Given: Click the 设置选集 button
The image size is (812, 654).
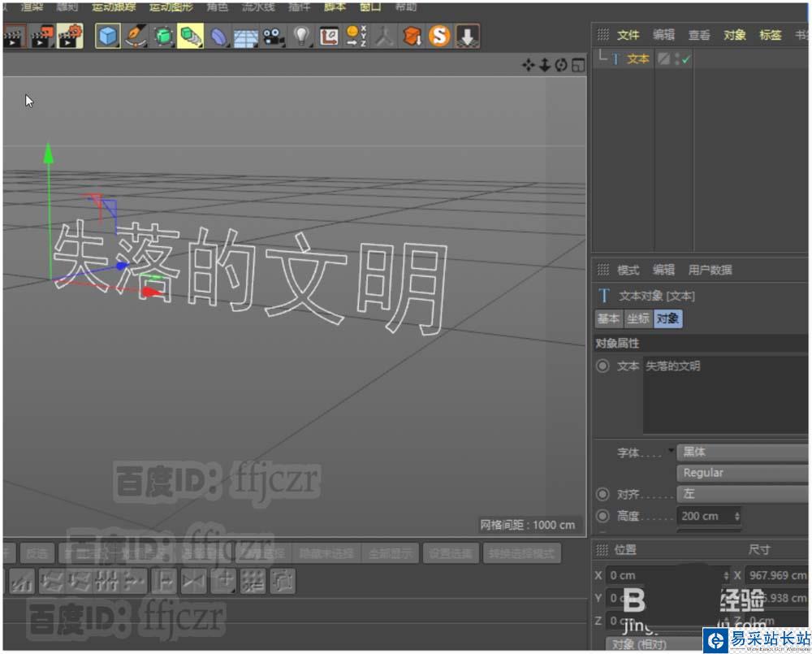Looking at the screenshot, I should [x=451, y=553].
